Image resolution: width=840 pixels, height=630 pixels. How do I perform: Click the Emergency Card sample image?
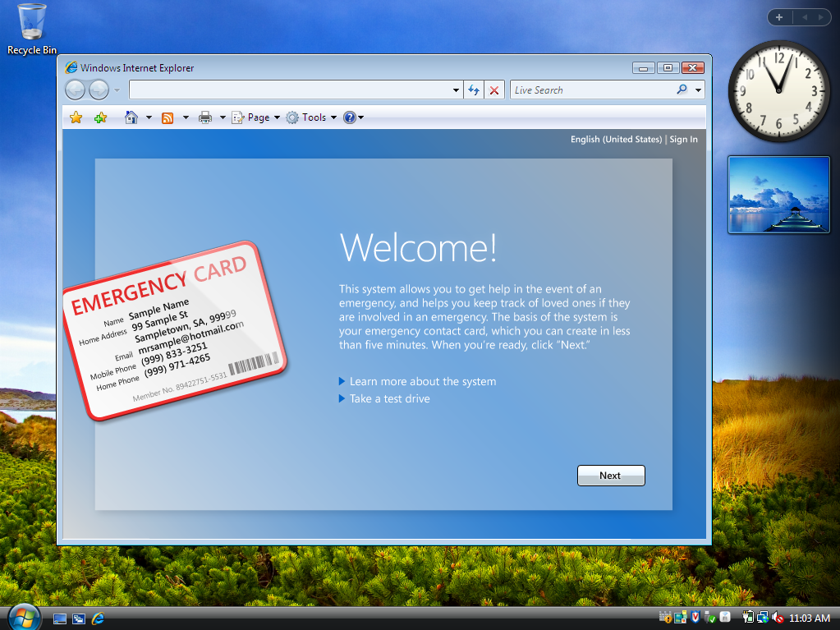click(x=175, y=330)
